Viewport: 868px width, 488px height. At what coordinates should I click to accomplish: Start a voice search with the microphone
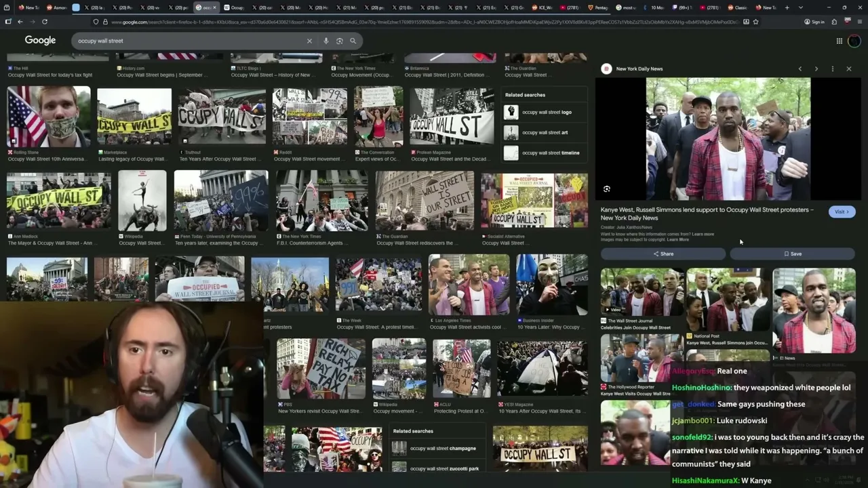coord(326,41)
